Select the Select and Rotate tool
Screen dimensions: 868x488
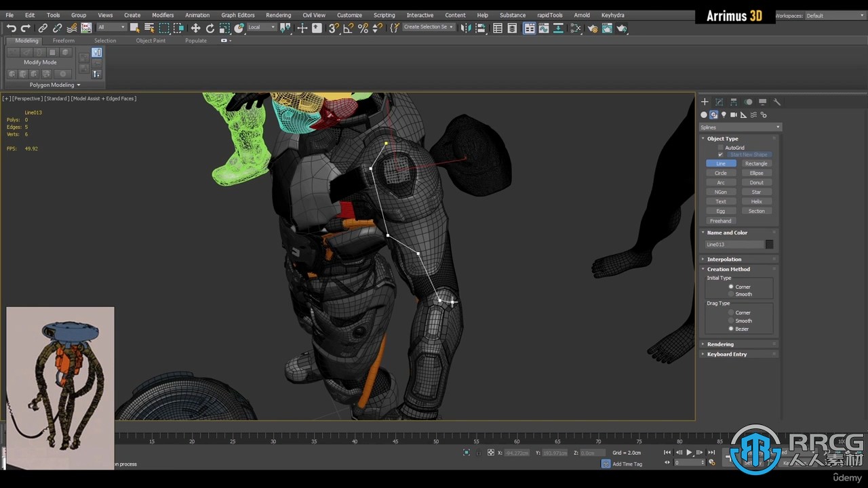click(210, 28)
